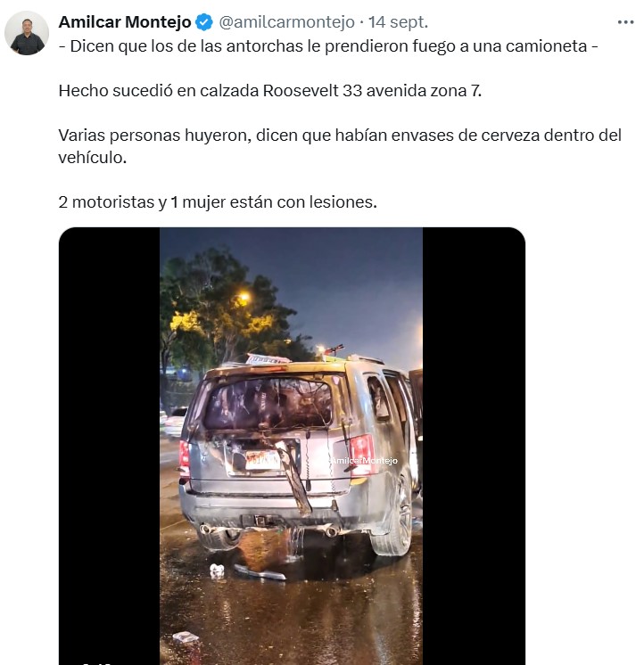The image size is (644, 665).
Task: Open the three-dot more options menu
Action: [625, 22]
